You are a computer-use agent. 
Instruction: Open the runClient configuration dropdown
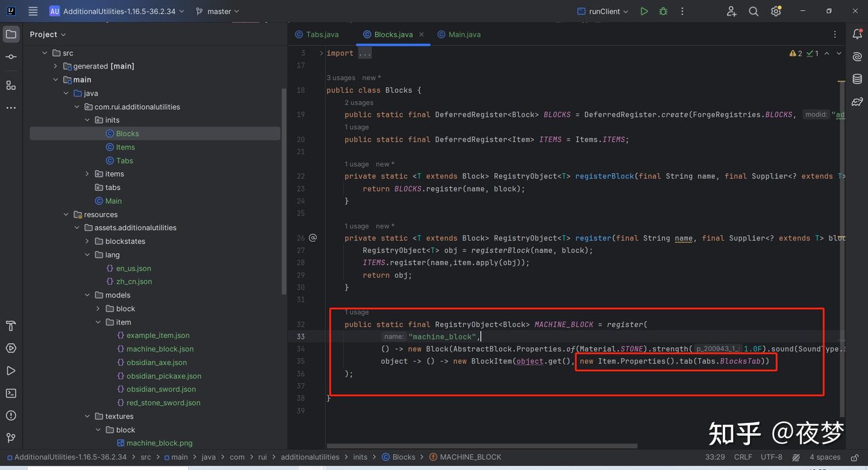coord(603,11)
